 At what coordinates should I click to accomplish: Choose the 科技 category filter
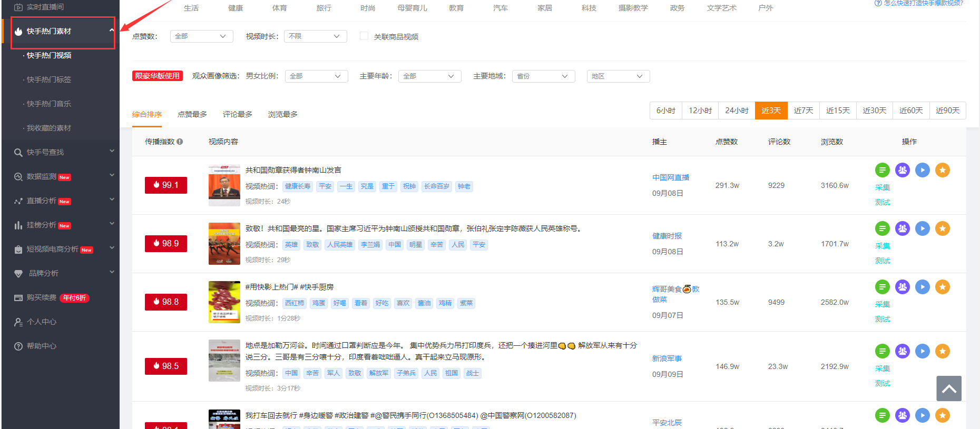tap(589, 8)
